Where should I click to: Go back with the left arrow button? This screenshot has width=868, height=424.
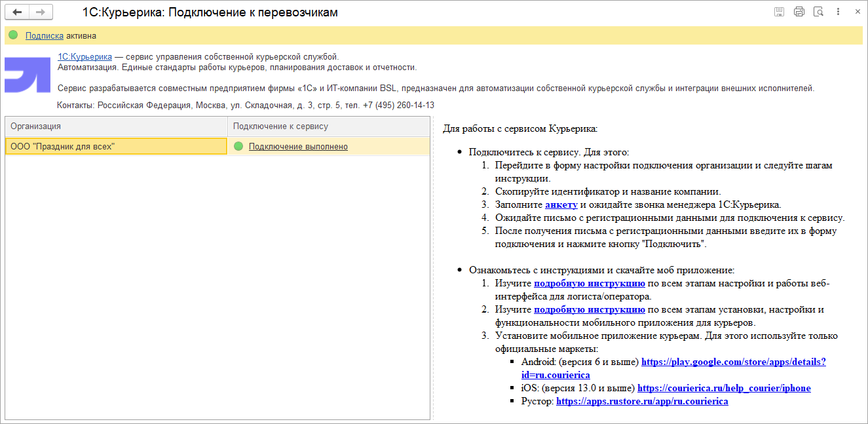18,12
